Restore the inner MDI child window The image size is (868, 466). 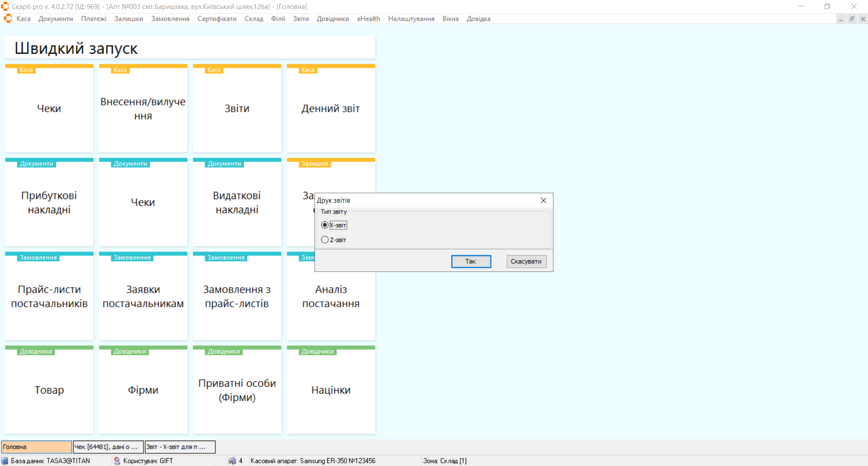pyautogui.click(x=852, y=19)
